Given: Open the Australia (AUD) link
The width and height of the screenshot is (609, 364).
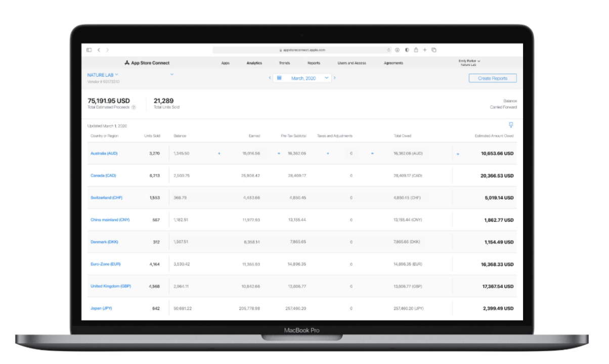Looking at the screenshot, I should (x=104, y=153).
